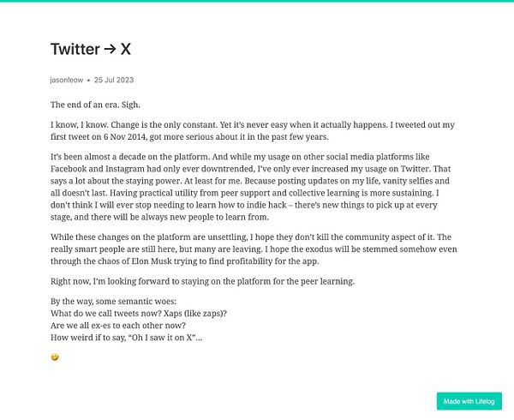
Task: Click the paragraph starting "I know, I know"
Action: pos(253,131)
